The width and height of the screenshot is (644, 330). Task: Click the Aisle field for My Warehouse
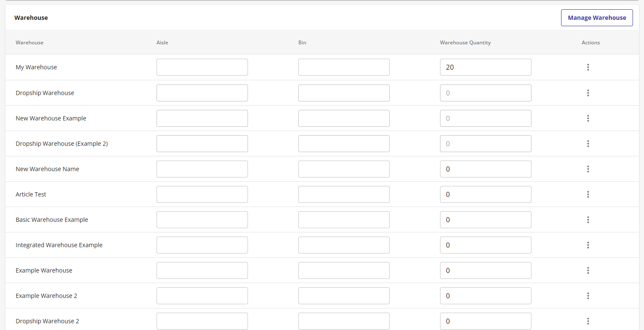click(202, 67)
